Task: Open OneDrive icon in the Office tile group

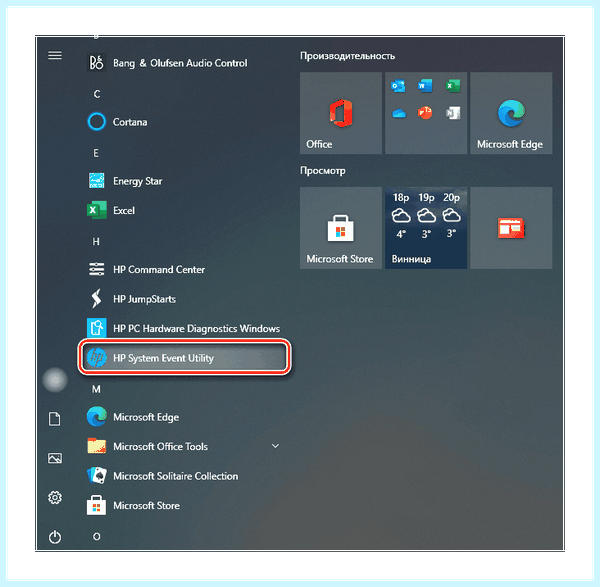Action: click(x=399, y=113)
